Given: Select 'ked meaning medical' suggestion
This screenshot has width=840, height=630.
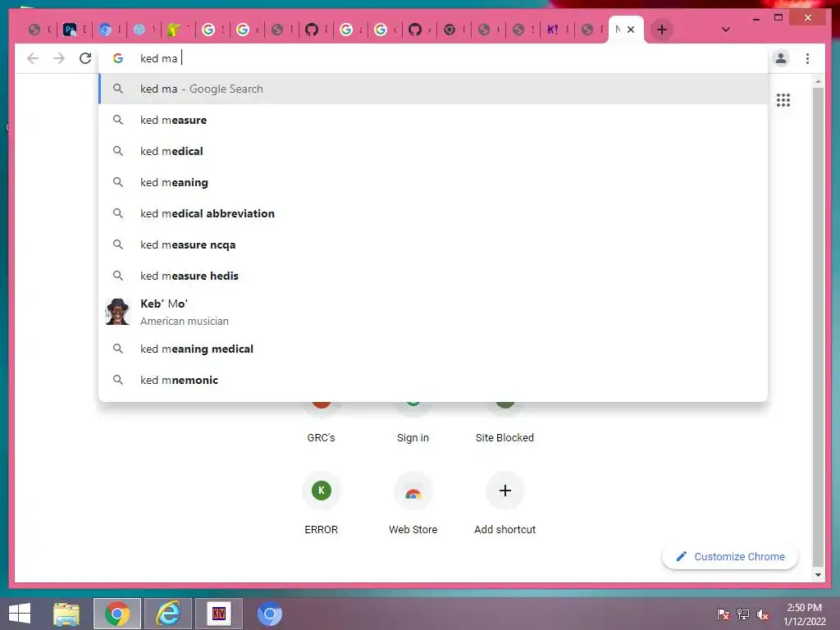Looking at the screenshot, I should point(433,349).
